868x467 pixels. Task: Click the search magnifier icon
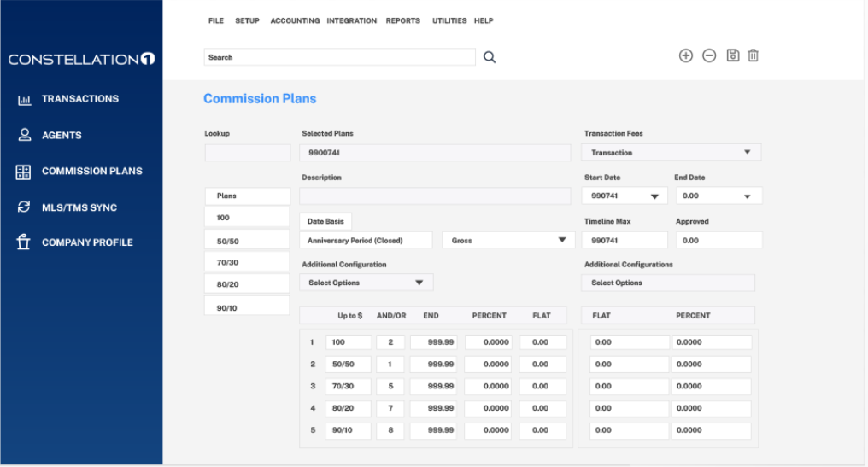490,57
